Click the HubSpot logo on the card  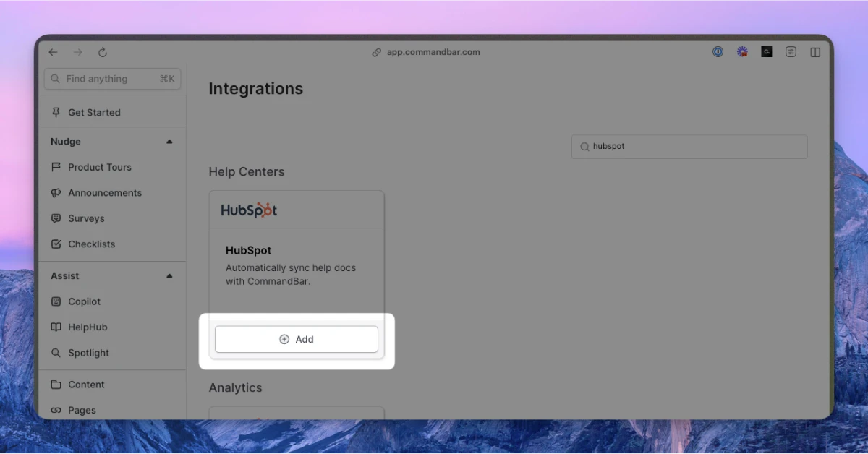click(249, 210)
